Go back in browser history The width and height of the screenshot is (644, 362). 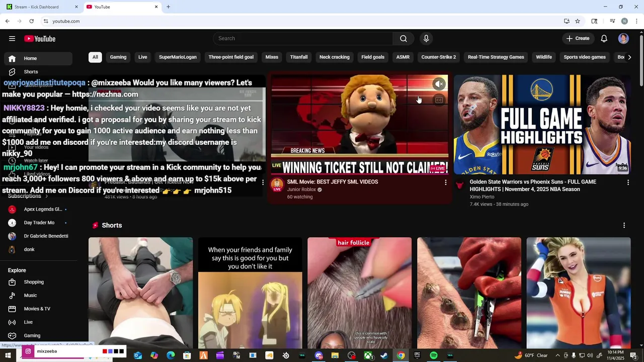click(7, 21)
